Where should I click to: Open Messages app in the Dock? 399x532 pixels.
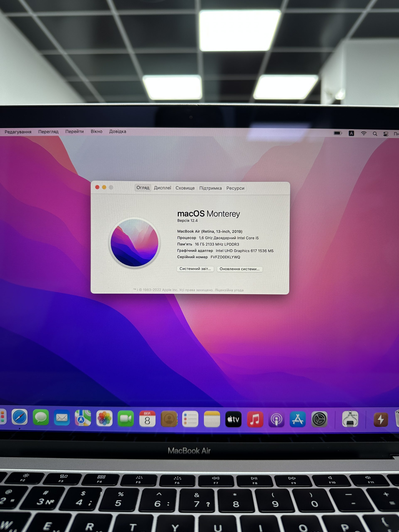[41, 417]
